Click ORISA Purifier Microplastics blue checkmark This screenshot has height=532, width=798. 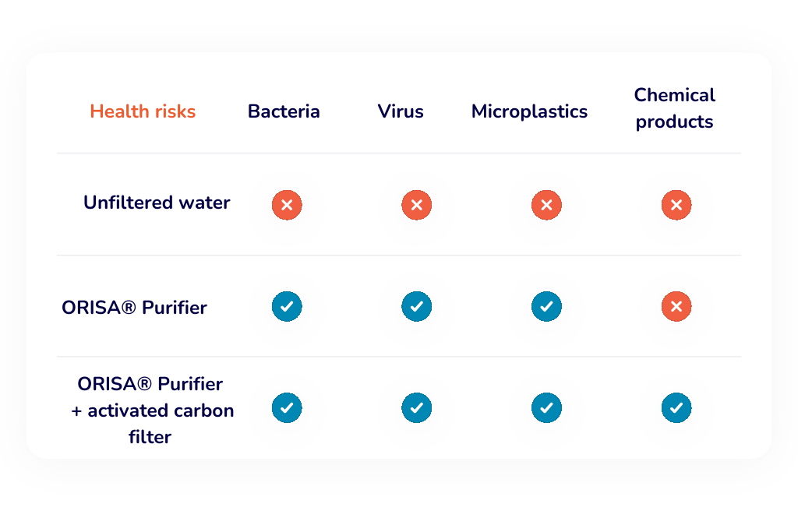(x=546, y=307)
